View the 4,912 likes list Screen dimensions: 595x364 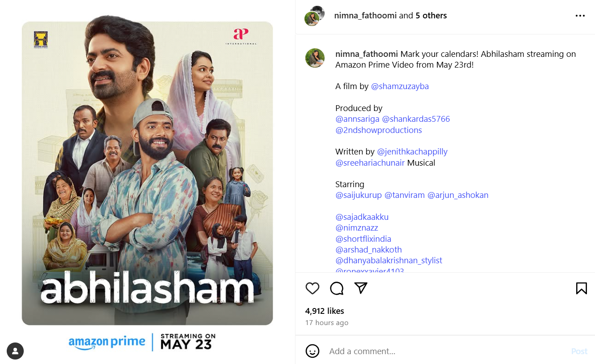[x=325, y=311]
